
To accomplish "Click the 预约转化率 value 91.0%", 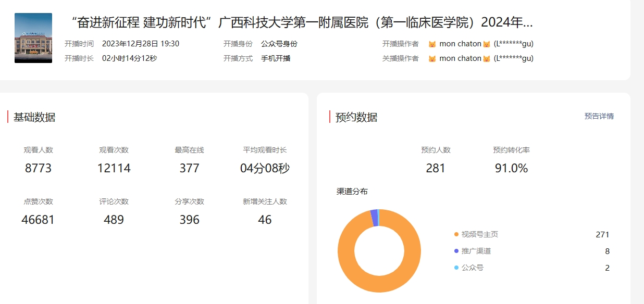I will (511, 168).
